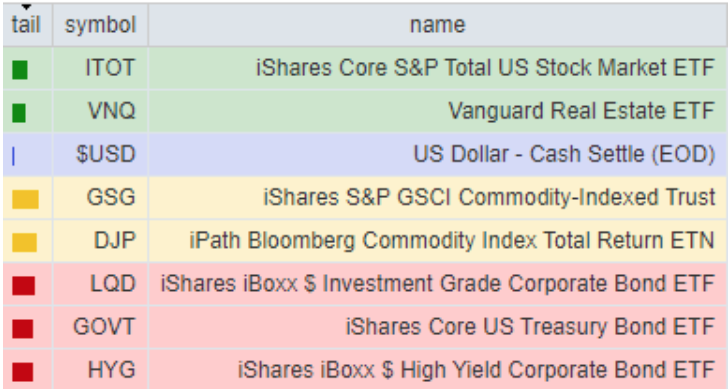Sort by the name column header
This screenshot has width=728, height=392.
coord(437,25)
